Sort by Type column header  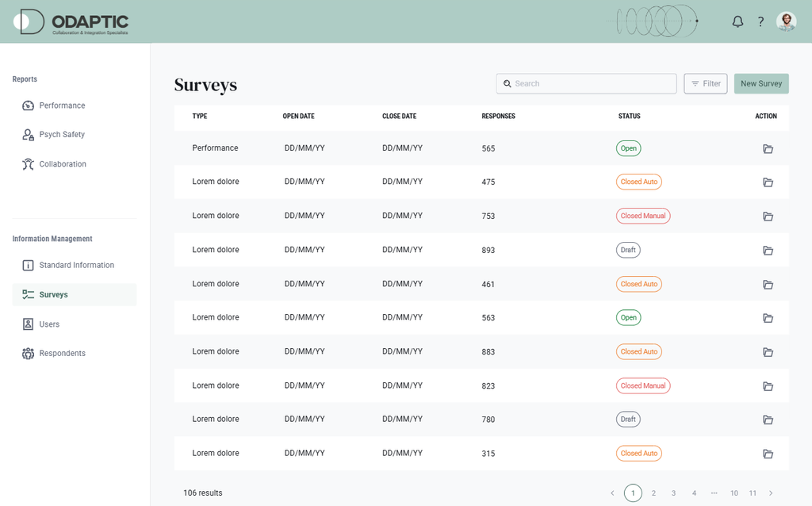point(199,116)
